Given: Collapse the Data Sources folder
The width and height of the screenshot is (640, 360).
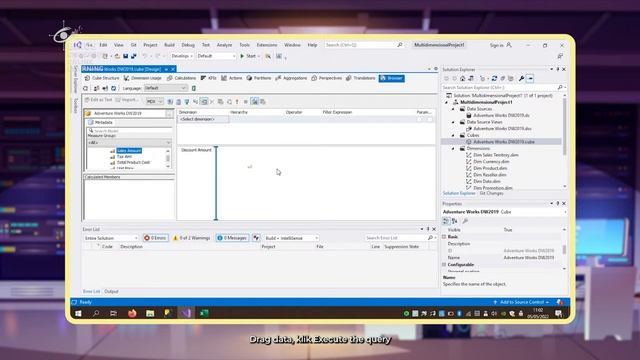Looking at the screenshot, I should 453,109.
